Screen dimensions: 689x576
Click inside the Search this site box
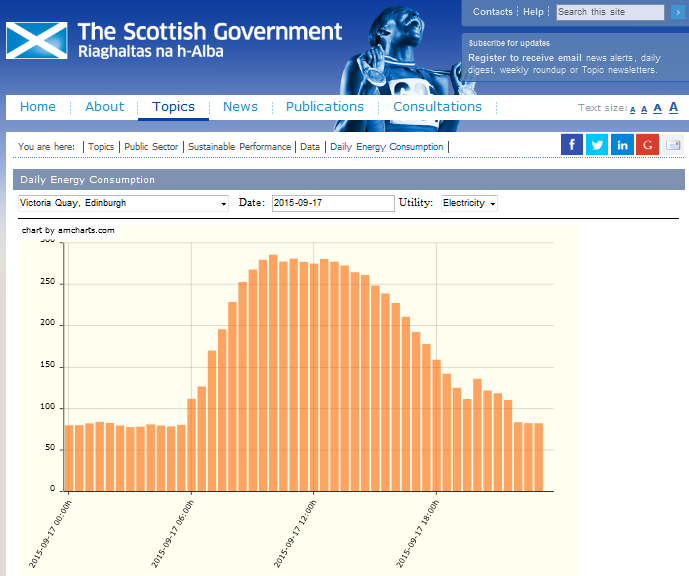coord(610,12)
